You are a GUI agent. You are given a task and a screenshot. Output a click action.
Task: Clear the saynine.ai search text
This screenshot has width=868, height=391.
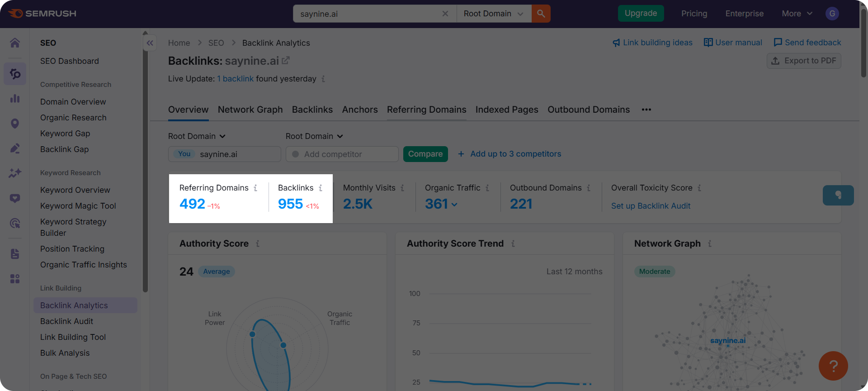[445, 14]
